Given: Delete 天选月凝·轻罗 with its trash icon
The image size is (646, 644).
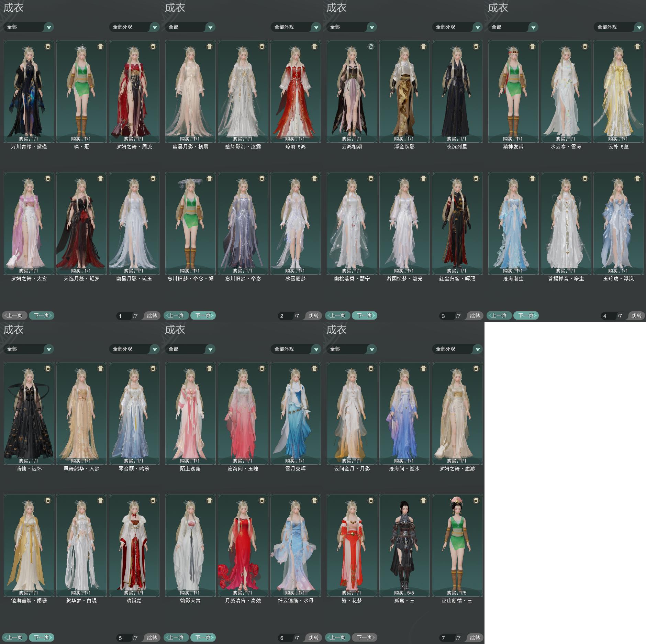Looking at the screenshot, I should tap(101, 178).
